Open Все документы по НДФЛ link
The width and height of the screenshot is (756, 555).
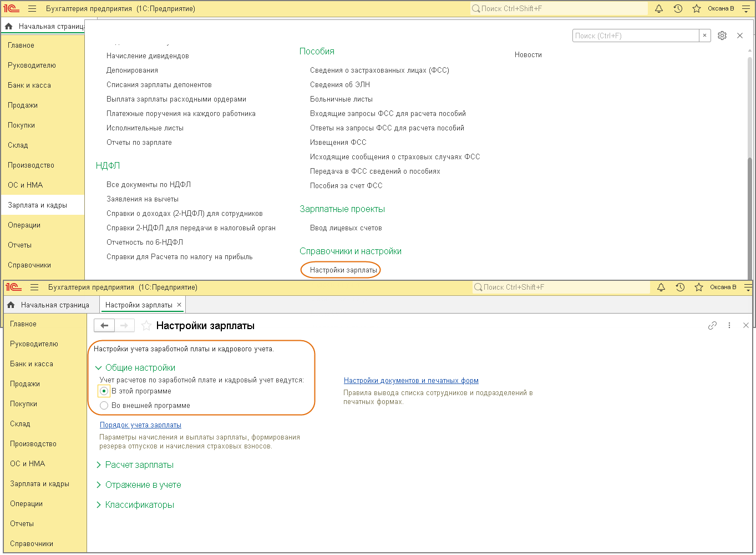(x=149, y=185)
